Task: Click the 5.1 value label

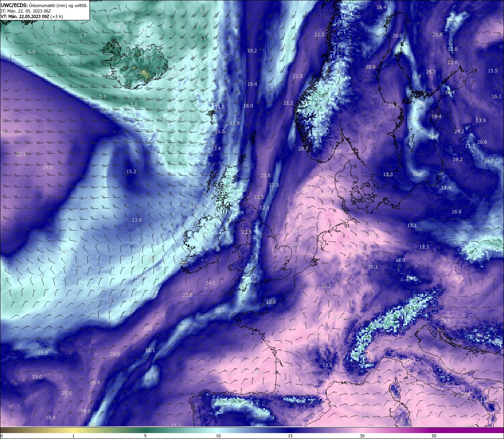Action: pyautogui.click(x=202, y=38)
